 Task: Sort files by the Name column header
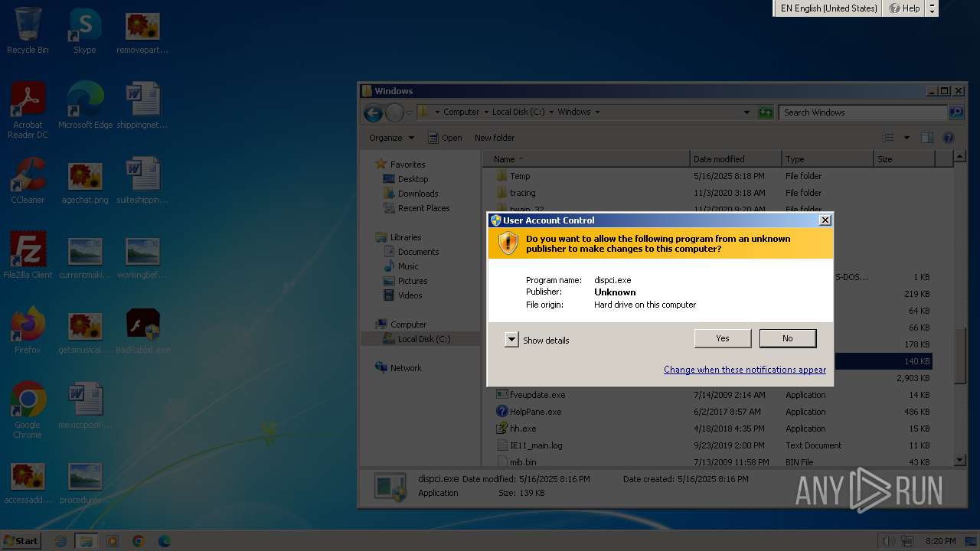pyautogui.click(x=586, y=159)
